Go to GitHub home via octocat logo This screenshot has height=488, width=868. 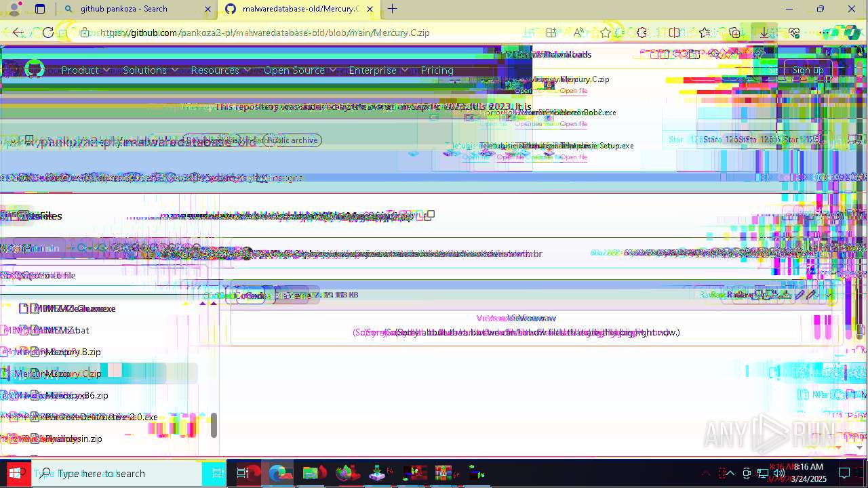(x=35, y=70)
